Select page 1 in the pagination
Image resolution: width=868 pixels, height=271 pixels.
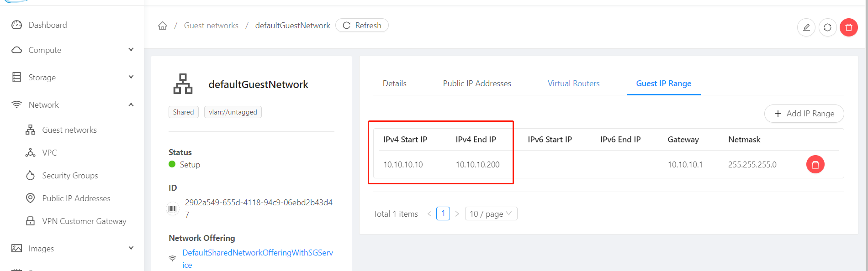tap(443, 213)
